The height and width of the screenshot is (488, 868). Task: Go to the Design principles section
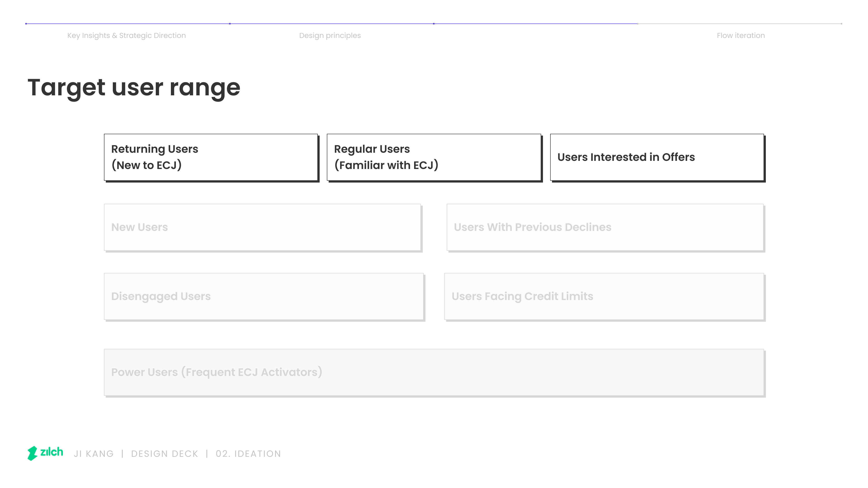(x=330, y=35)
